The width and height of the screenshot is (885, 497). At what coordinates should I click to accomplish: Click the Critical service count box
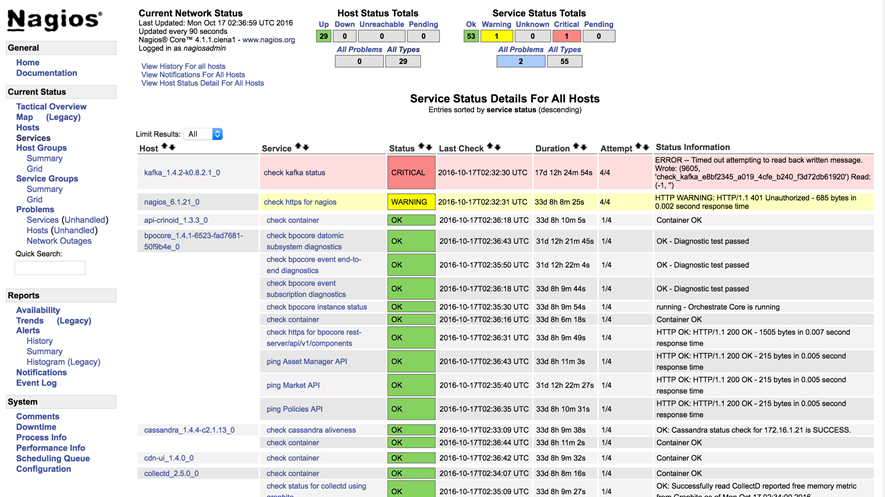pos(566,36)
